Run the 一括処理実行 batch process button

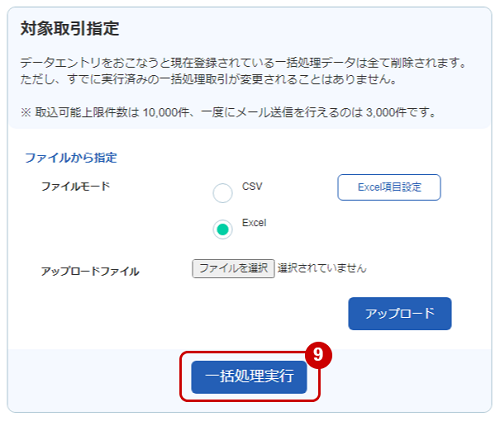pyautogui.click(x=249, y=377)
